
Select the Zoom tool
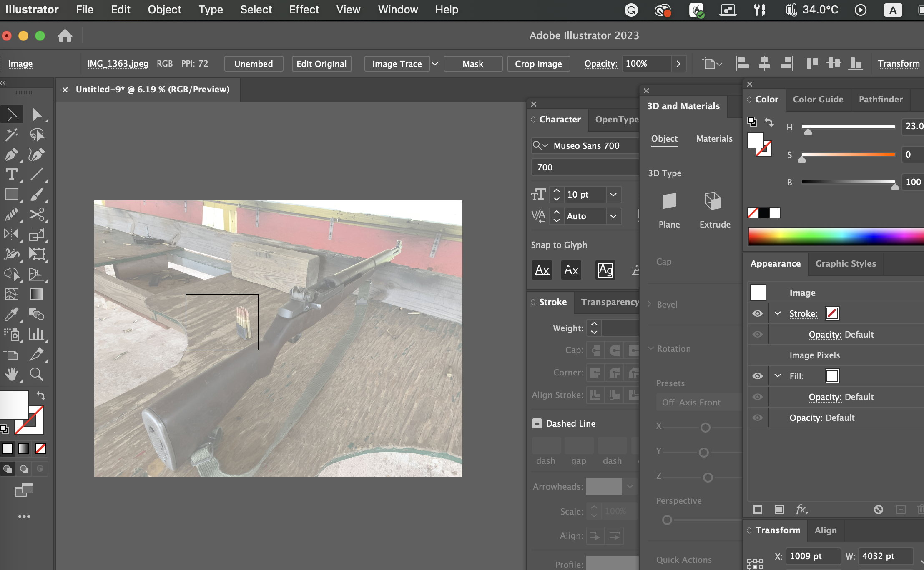pos(37,375)
